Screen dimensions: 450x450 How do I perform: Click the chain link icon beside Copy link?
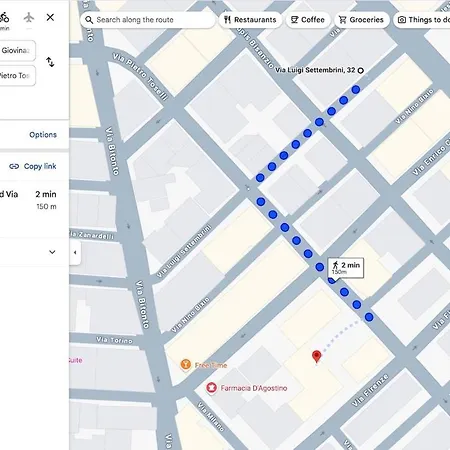coord(14,166)
